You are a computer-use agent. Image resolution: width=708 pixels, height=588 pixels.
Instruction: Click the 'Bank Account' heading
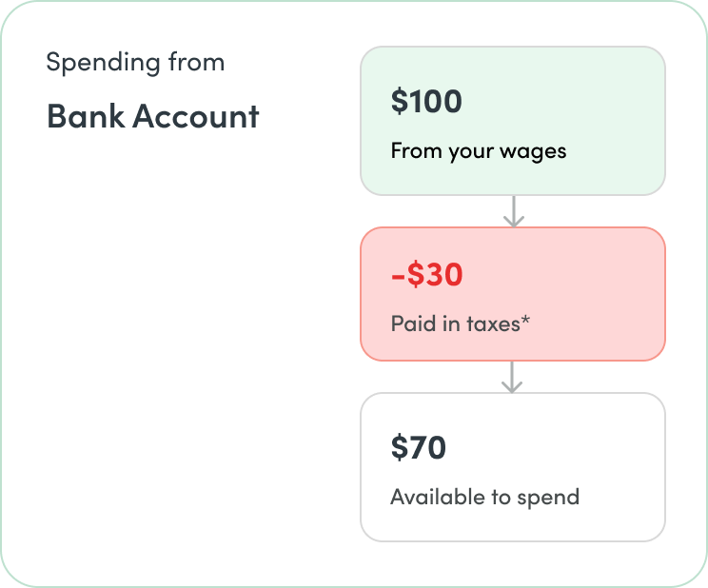point(152,116)
